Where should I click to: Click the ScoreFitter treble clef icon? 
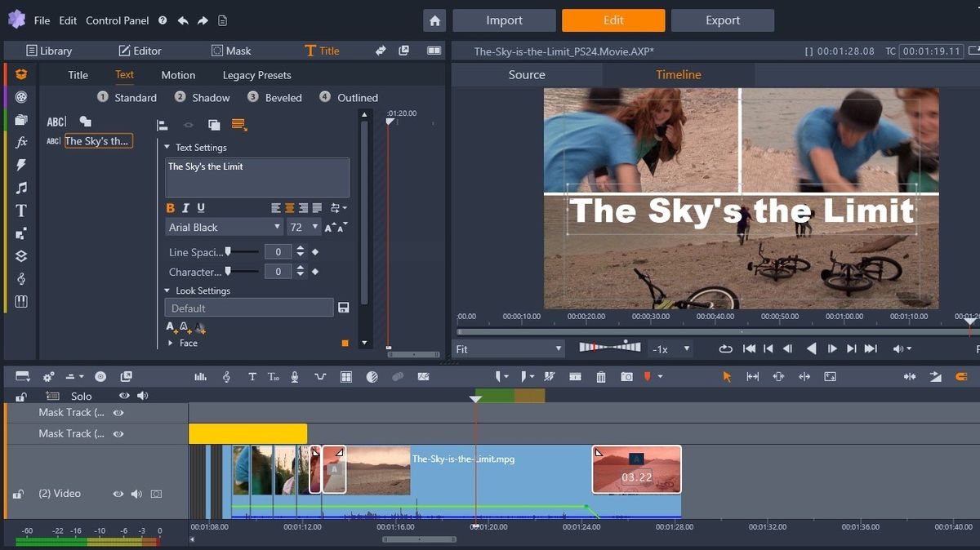point(225,377)
